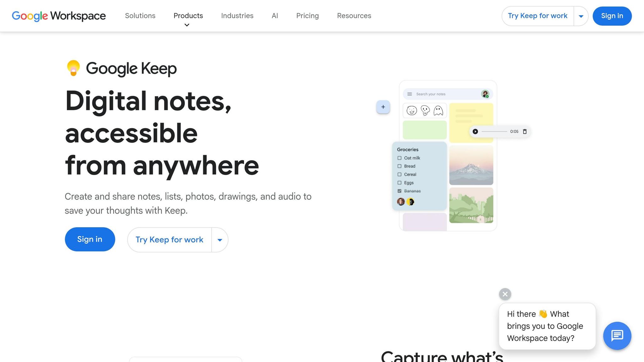Go to the Pricing page
644x362 pixels.
[x=308, y=16]
